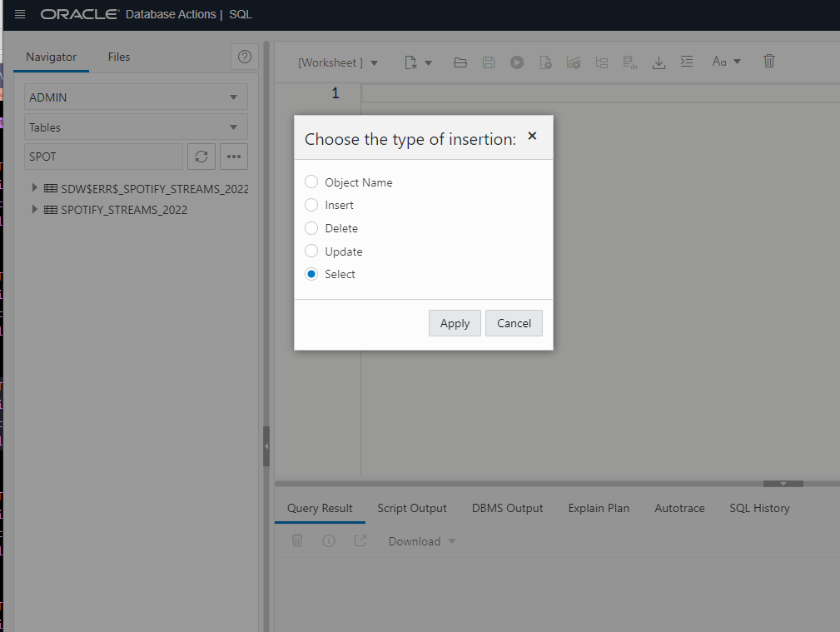Click the Run Script icon

545,62
